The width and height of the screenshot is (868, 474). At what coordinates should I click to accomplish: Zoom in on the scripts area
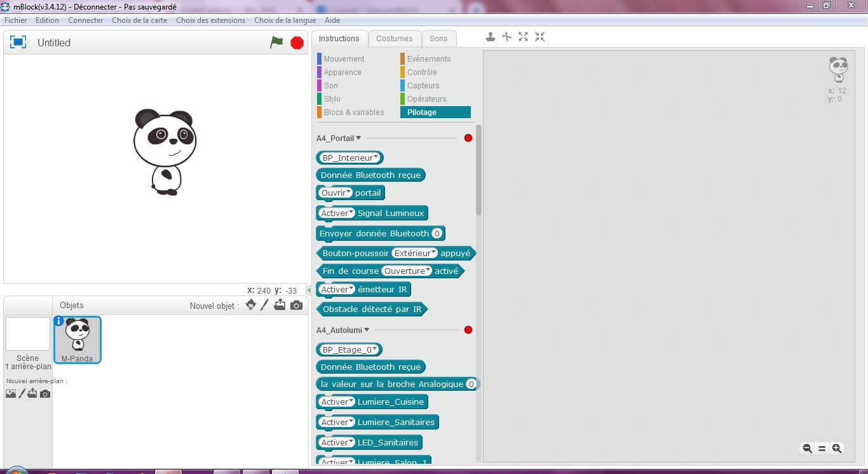point(837,449)
